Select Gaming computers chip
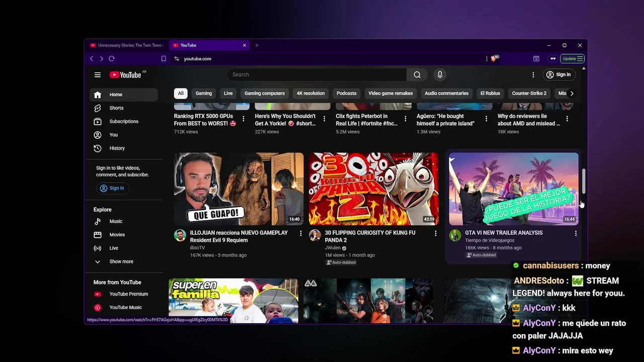Viewport: 644px width, 362px height. 265,93
